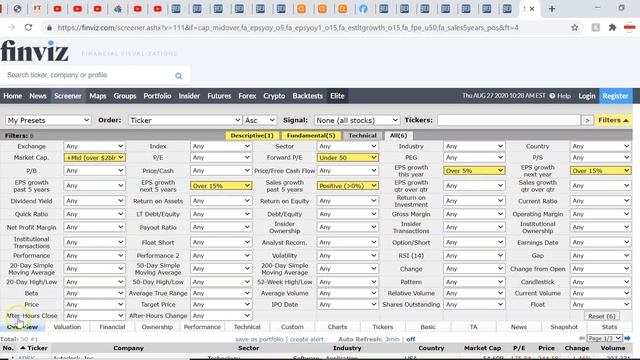
Task: Open the Dividend Yield dropdown
Action: point(94,201)
